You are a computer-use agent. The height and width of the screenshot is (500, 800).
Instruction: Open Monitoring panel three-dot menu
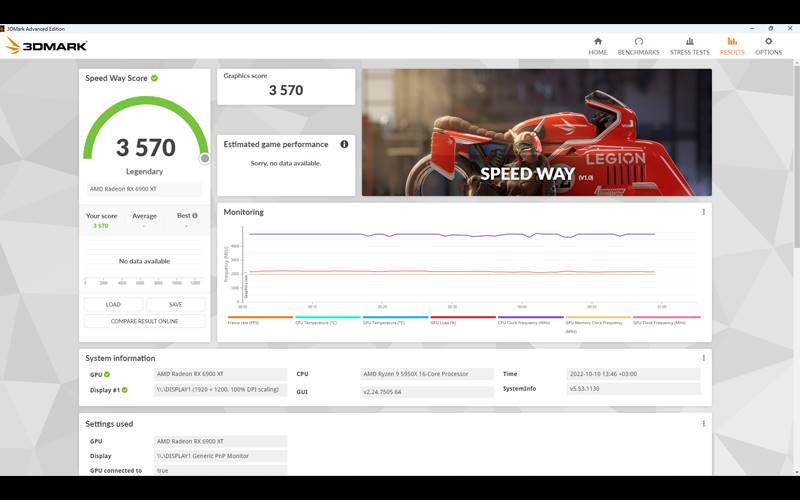[x=703, y=212]
